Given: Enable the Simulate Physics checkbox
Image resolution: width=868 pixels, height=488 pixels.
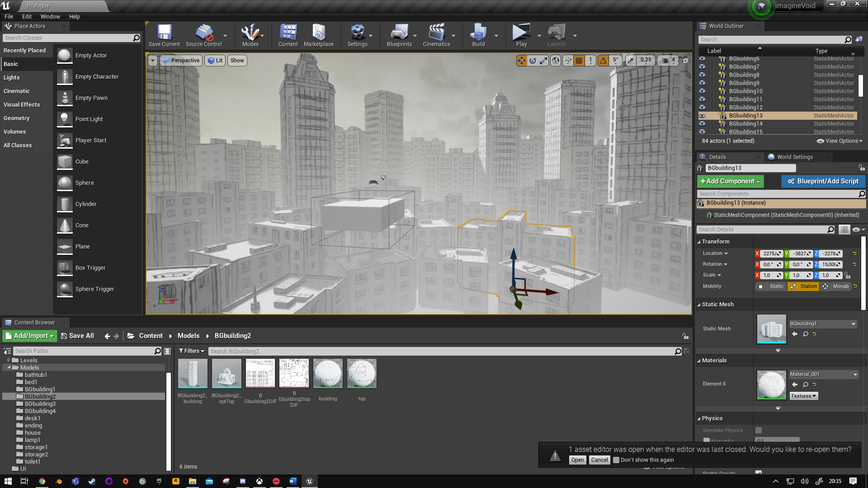Looking at the screenshot, I should [759, 430].
